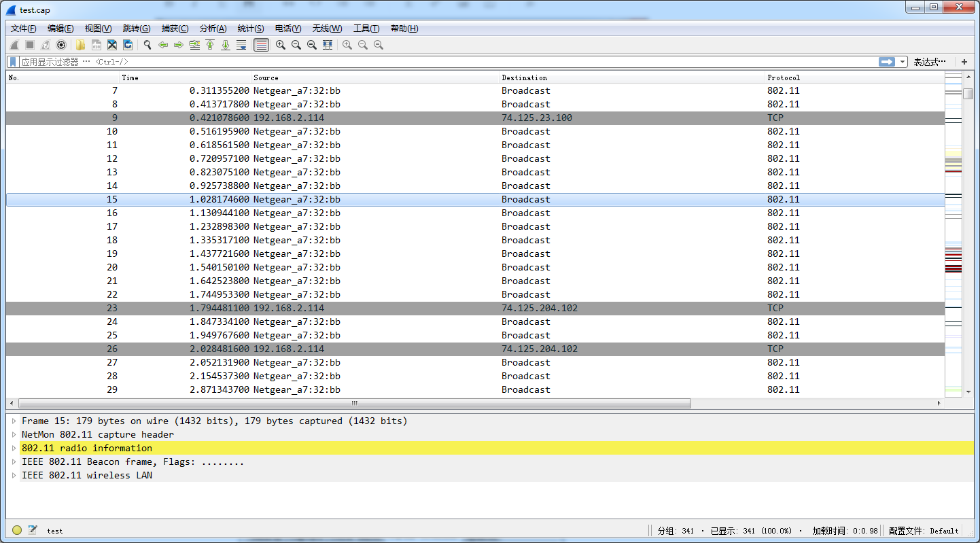This screenshot has width=980, height=543.
Task: Click the stop capture toolbar icon
Action: tap(31, 45)
